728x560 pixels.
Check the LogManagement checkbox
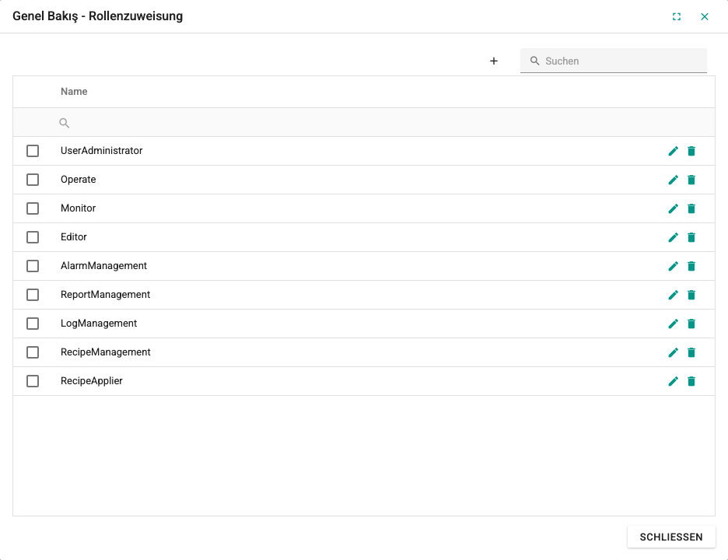click(33, 324)
